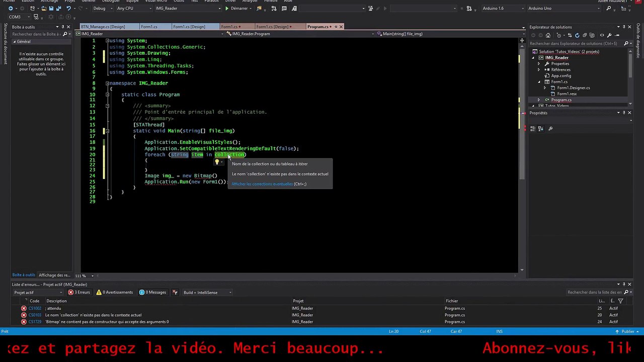The image size is (644, 362).
Task: Select Form1.Designer.cs in Solution Explorer
Action: (574, 88)
